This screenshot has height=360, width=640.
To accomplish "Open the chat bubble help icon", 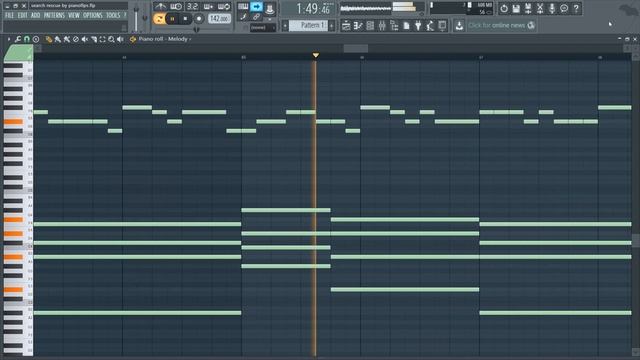I will 564,9.
